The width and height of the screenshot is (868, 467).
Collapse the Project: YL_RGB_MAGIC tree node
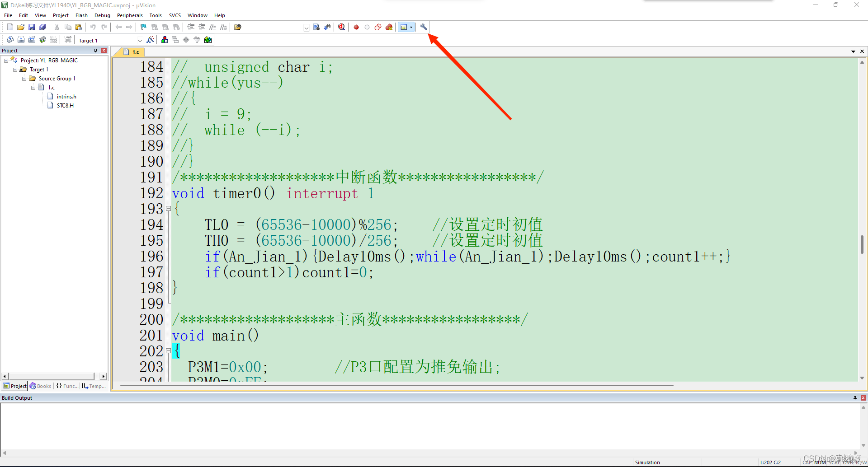point(6,61)
